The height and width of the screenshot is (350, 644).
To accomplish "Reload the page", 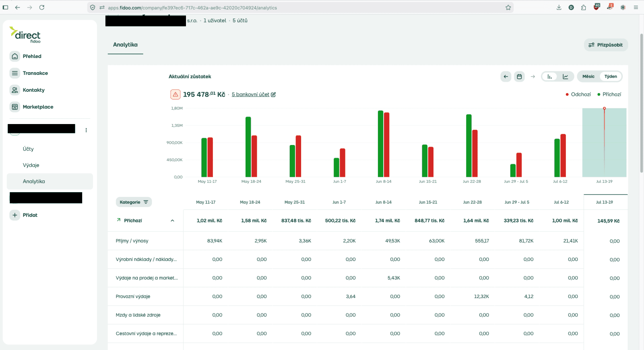I will coord(42,7).
